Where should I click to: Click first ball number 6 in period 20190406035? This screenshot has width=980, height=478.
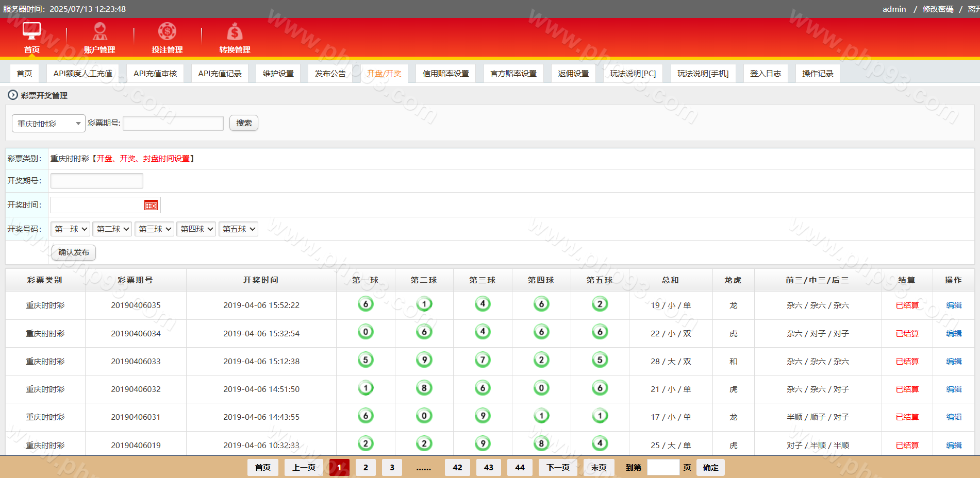(366, 304)
